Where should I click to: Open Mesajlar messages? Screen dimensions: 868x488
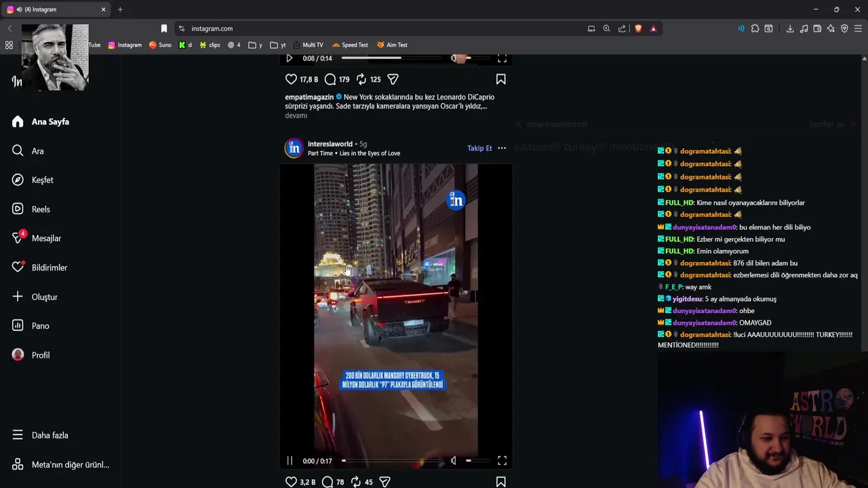(37, 239)
